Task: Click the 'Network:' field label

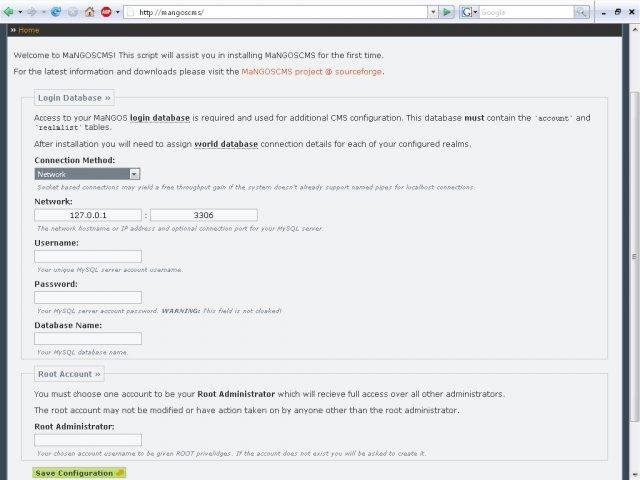Action: pos(53,202)
